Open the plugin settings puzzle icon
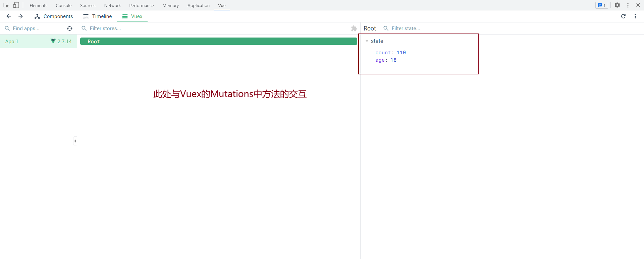Viewport: 644px width, 259px height. pos(354,28)
